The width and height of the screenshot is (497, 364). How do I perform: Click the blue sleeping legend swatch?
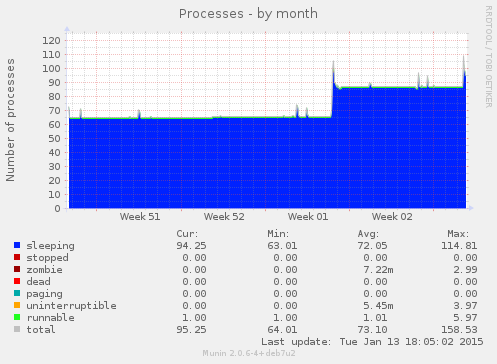pyautogui.click(x=17, y=245)
